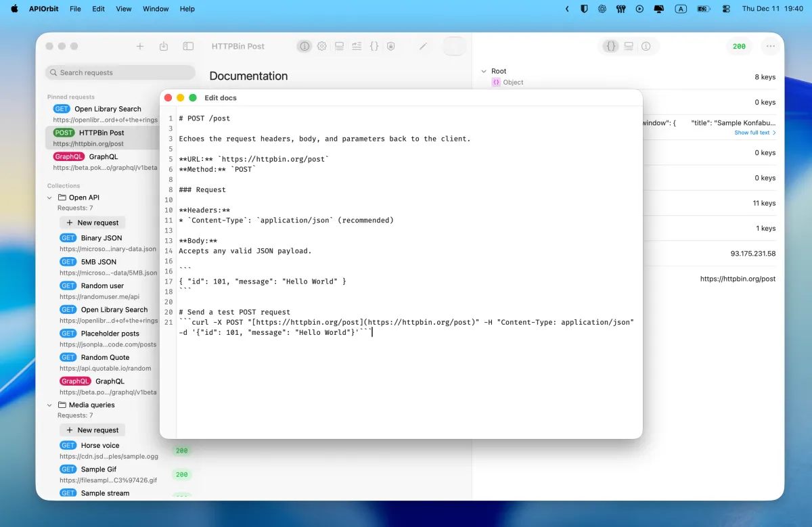Image resolution: width=812 pixels, height=527 pixels.
Task: Open the Window menu
Action: (156, 9)
